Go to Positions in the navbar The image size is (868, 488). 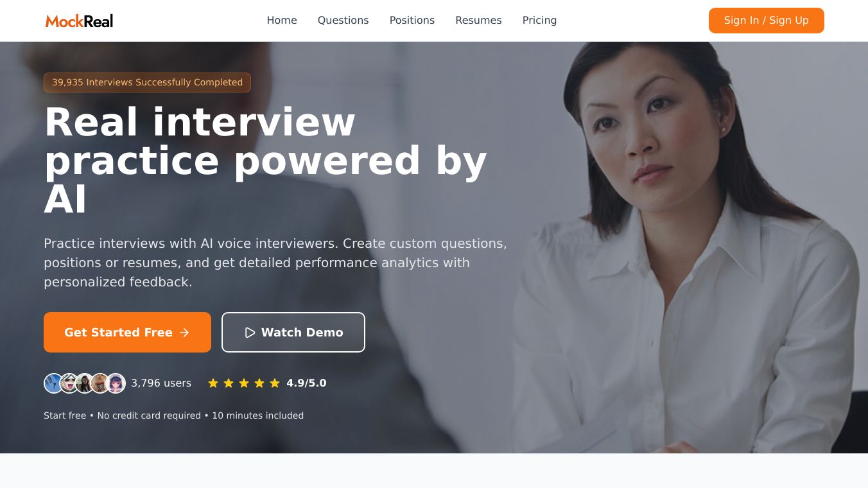coord(412,21)
